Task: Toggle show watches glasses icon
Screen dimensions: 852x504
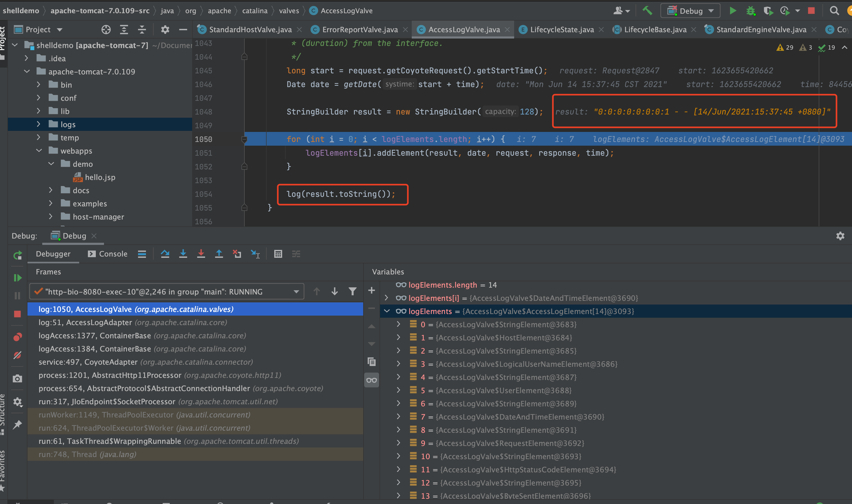Action: tap(372, 380)
